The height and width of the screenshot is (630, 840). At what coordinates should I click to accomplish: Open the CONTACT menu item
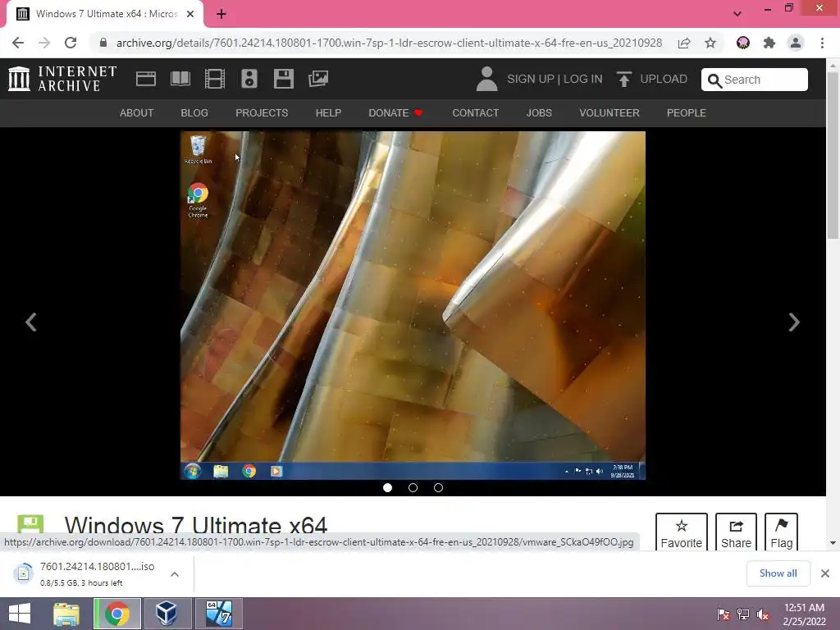click(475, 113)
